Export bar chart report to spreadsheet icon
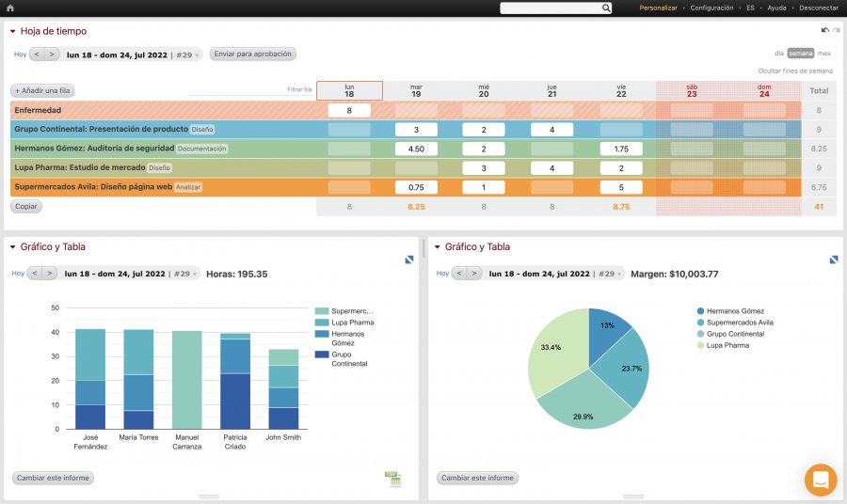This screenshot has height=504, width=847. pos(393,480)
